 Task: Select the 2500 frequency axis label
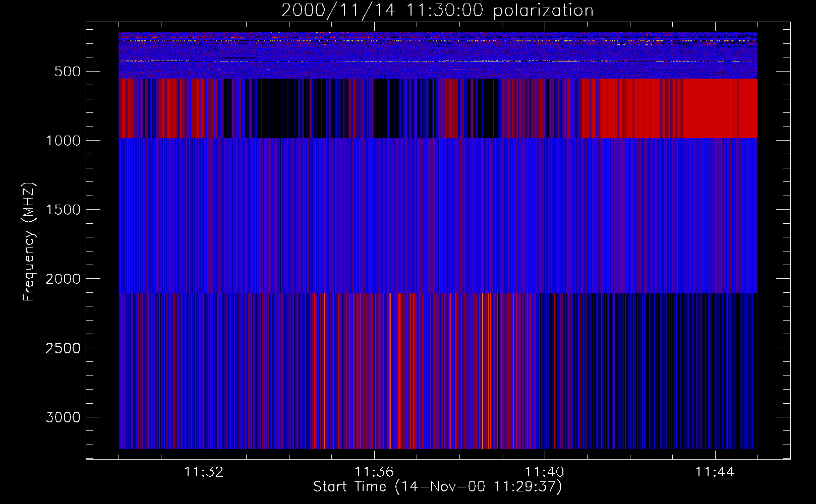pos(63,348)
